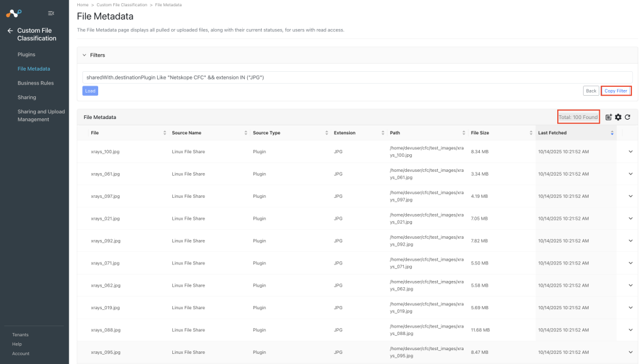Click Last Fetched date in xrays_095.jpg row
This screenshot has width=644, height=364.
(x=563, y=352)
